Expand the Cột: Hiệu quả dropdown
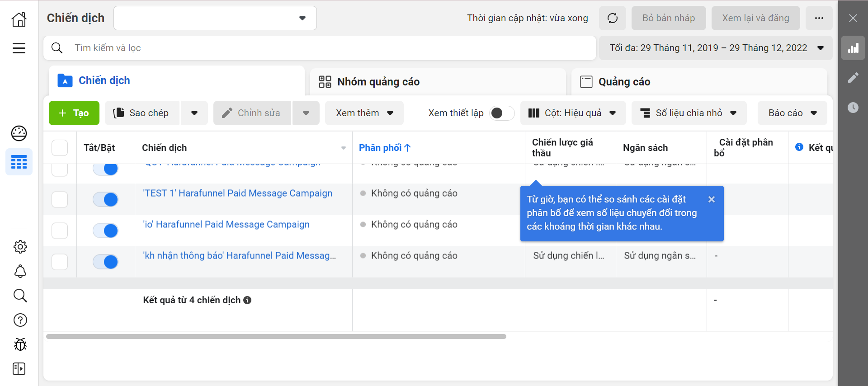Image resolution: width=868 pixels, height=386 pixels. (x=573, y=113)
